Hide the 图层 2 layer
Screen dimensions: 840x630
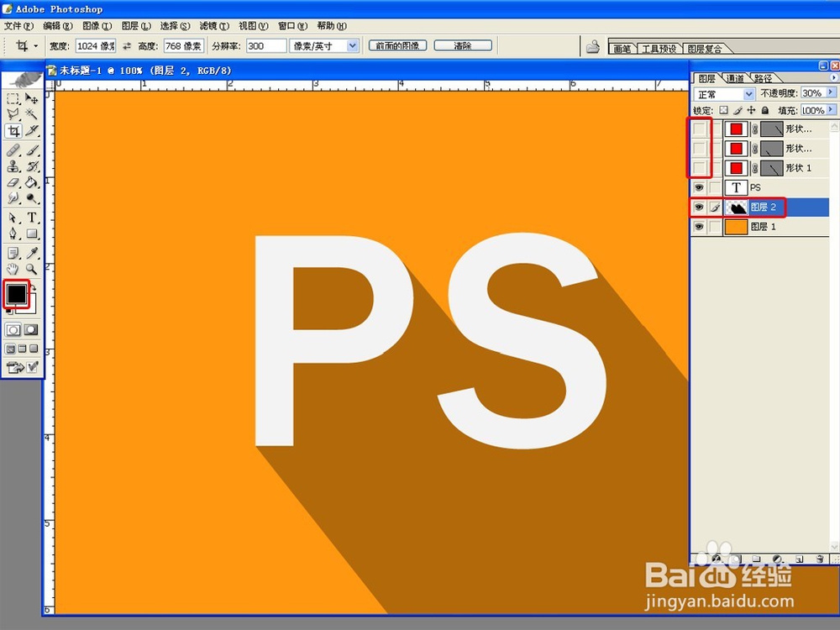click(699, 207)
